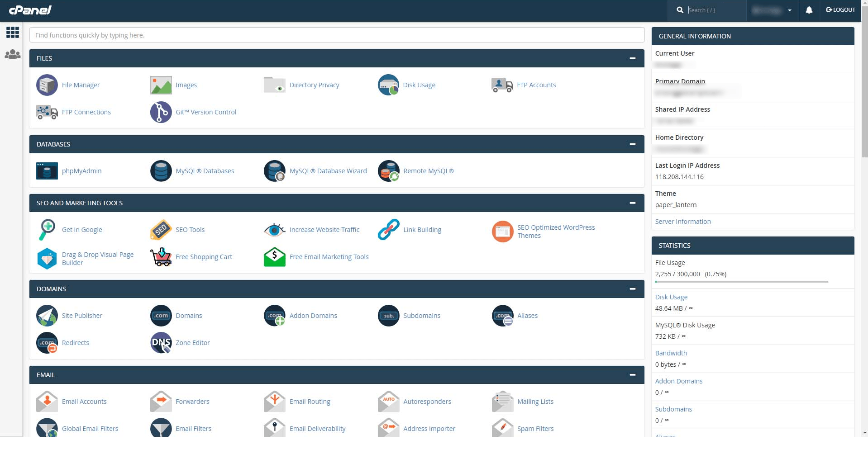This screenshot has width=868, height=454.
Task: Open the Addon Domains statistics link
Action: click(679, 381)
